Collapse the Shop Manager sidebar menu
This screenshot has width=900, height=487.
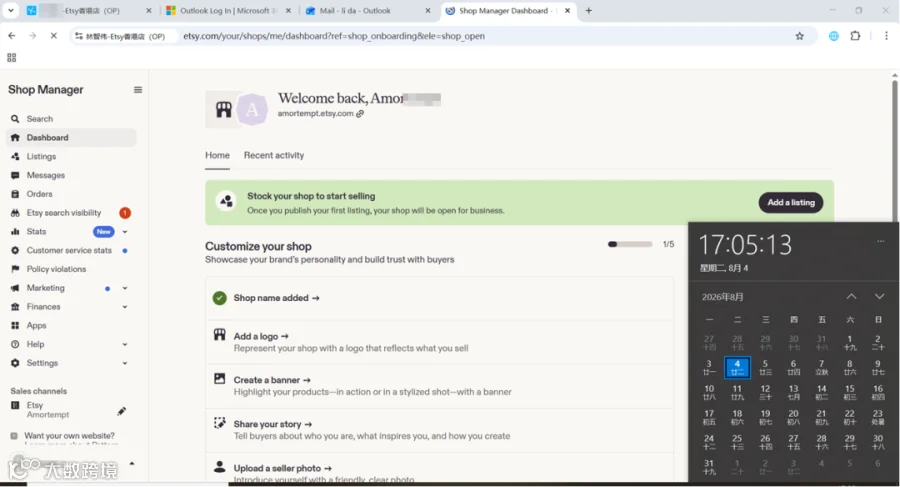138,90
